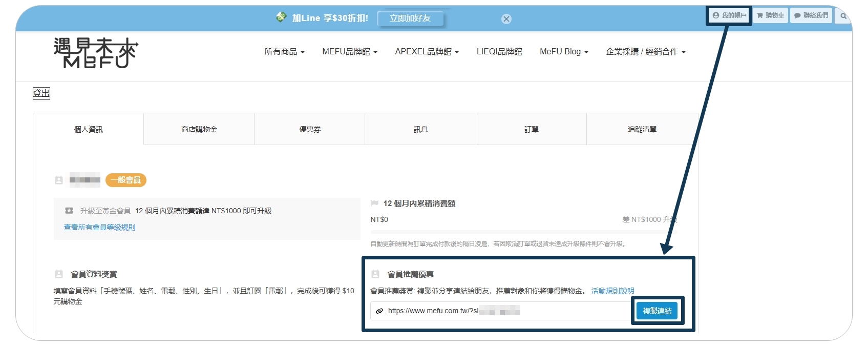Open My Account in top bar
Viewport: 868px width, 346px height.
pyautogui.click(x=729, y=15)
